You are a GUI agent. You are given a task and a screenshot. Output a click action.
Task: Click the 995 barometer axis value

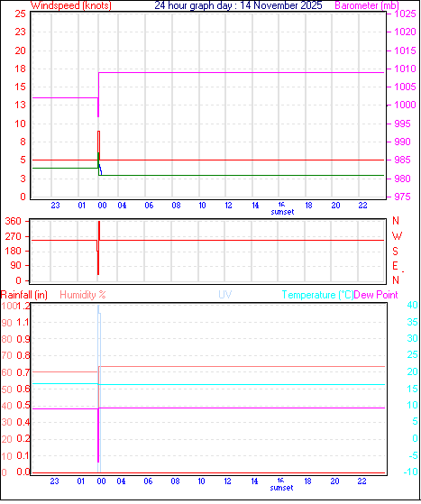click(x=402, y=124)
